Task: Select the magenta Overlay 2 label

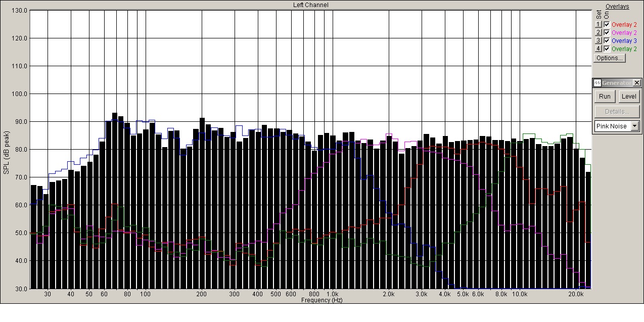Action: tap(624, 33)
